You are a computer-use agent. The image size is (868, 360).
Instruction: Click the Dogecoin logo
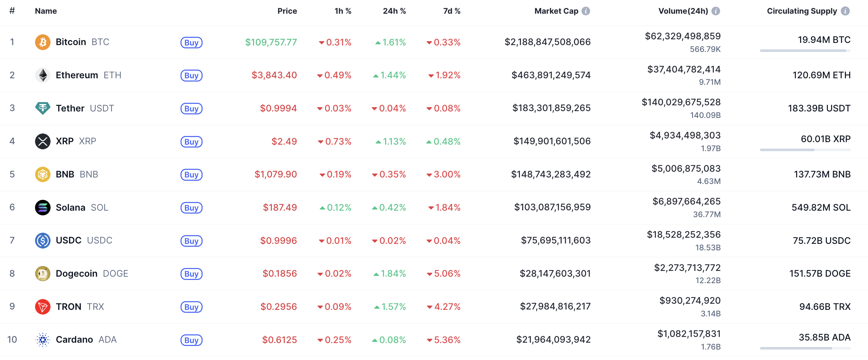click(43, 273)
